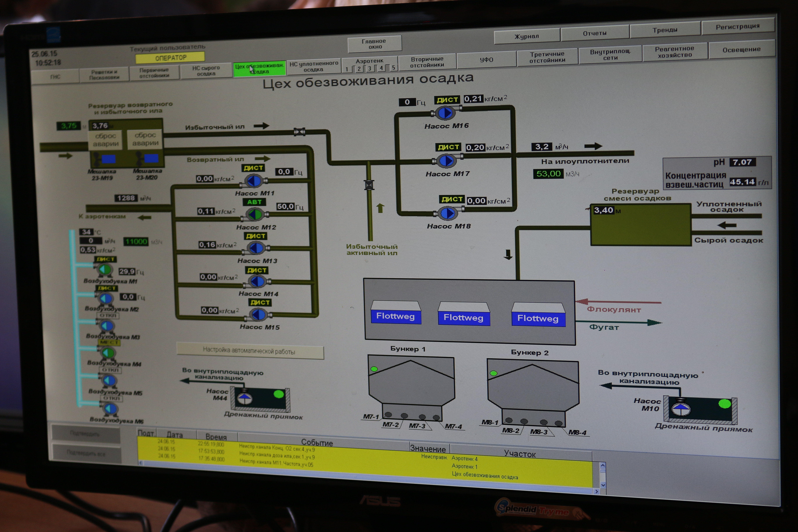The width and height of the screenshot is (798, 532).
Task: Open Аэротенк number 3 tab
Action: 370,68
